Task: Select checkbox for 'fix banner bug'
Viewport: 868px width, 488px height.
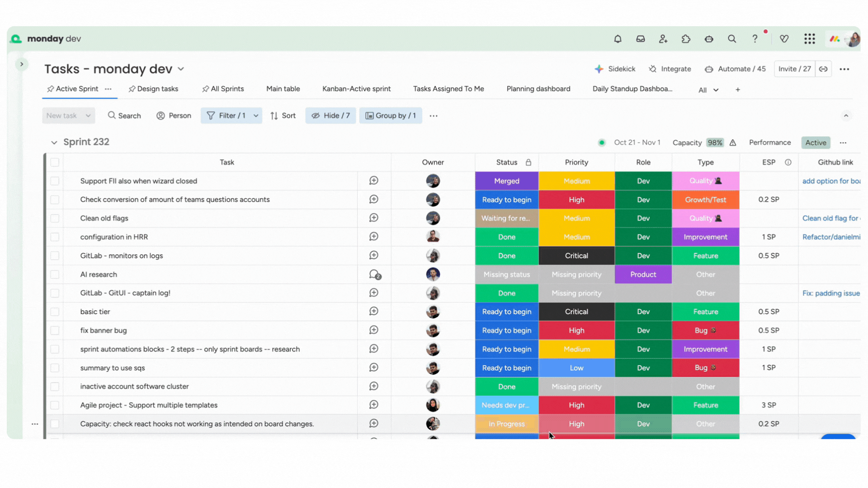Action: click(x=55, y=330)
